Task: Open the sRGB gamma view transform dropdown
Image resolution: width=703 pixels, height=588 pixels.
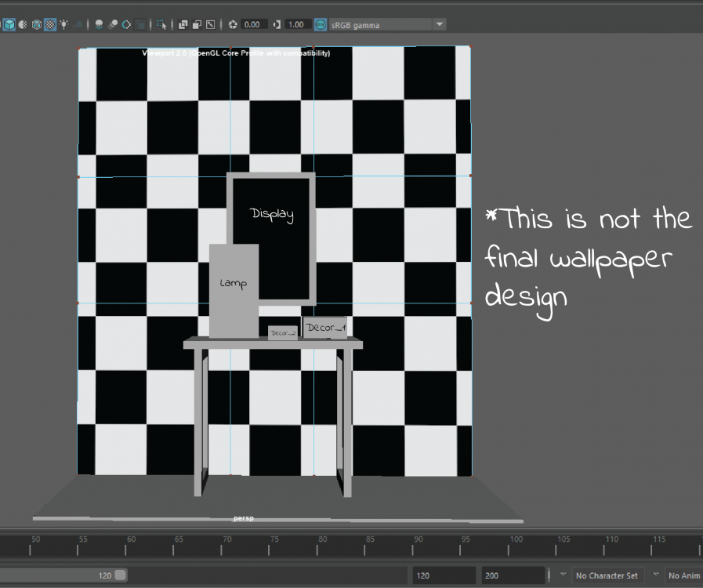Action: click(439, 24)
